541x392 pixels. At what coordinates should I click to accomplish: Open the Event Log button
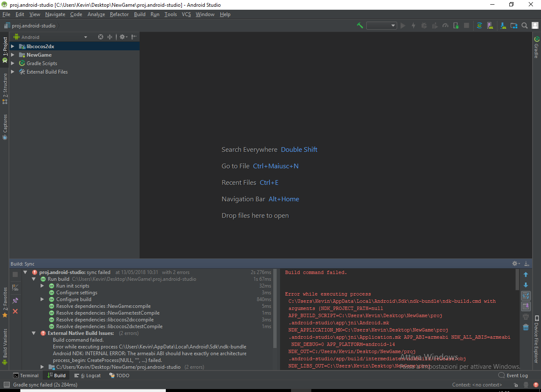[x=513, y=376]
